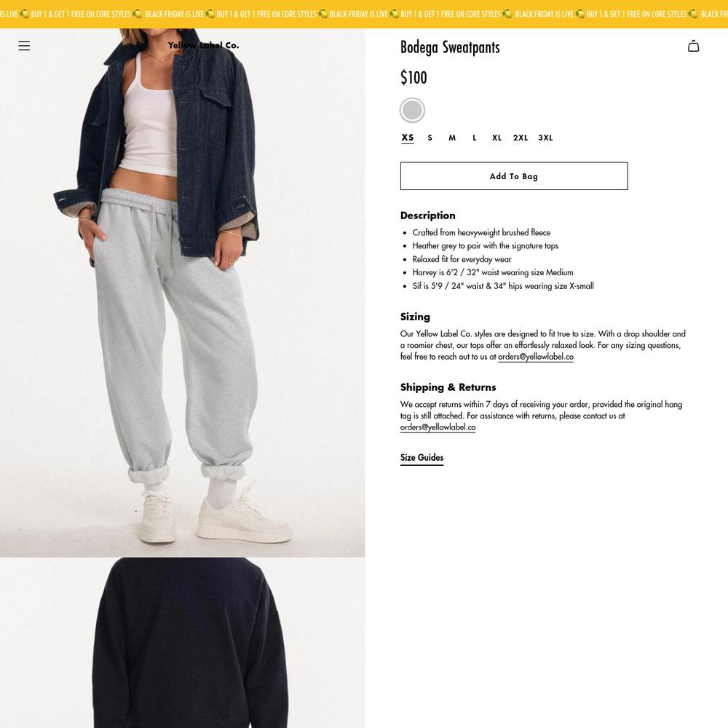Choose size XL
This screenshot has height=728, width=728.
tap(496, 138)
